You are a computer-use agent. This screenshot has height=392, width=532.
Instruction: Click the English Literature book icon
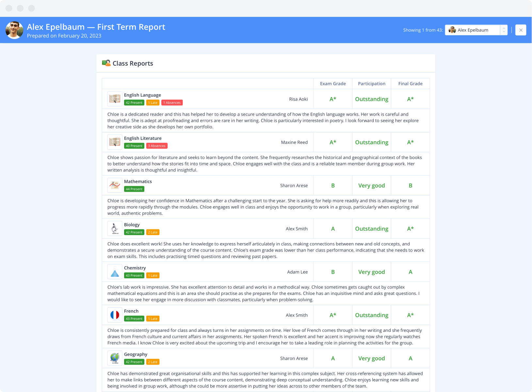click(115, 142)
